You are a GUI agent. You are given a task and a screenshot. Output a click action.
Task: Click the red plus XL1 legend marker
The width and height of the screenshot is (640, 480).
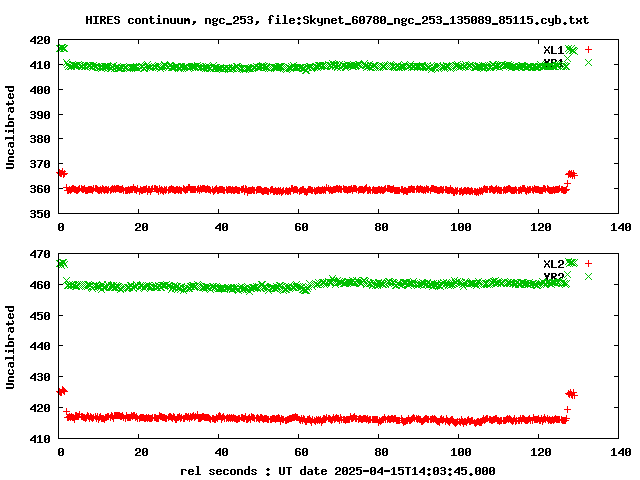(588, 50)
